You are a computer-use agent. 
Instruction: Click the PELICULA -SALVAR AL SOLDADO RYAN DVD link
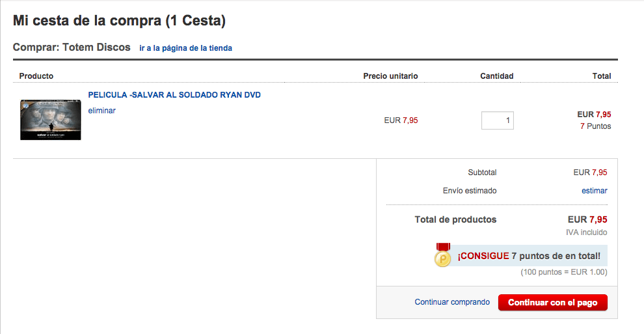(174, 95)
